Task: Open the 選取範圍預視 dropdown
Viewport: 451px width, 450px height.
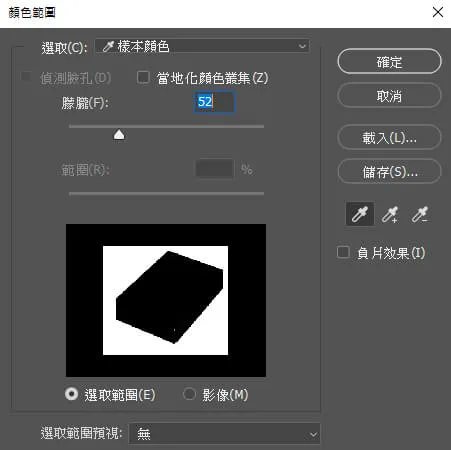Action: [x=225, y=434]
